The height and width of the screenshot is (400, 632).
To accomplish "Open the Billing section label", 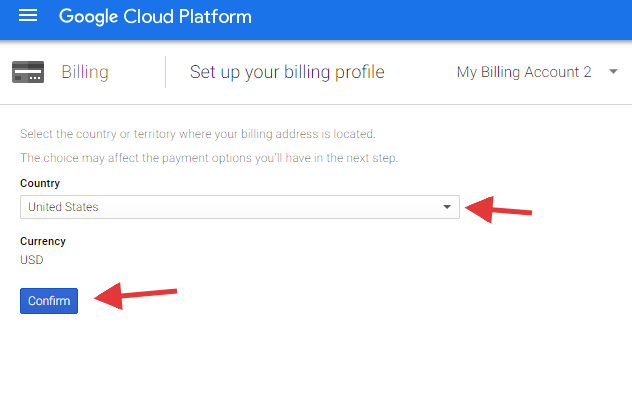I will pyautogui.click(x=85, y=72).
